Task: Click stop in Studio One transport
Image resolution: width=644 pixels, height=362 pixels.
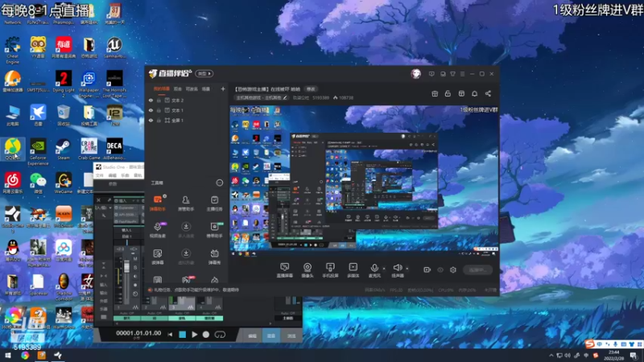Action: 183,335
